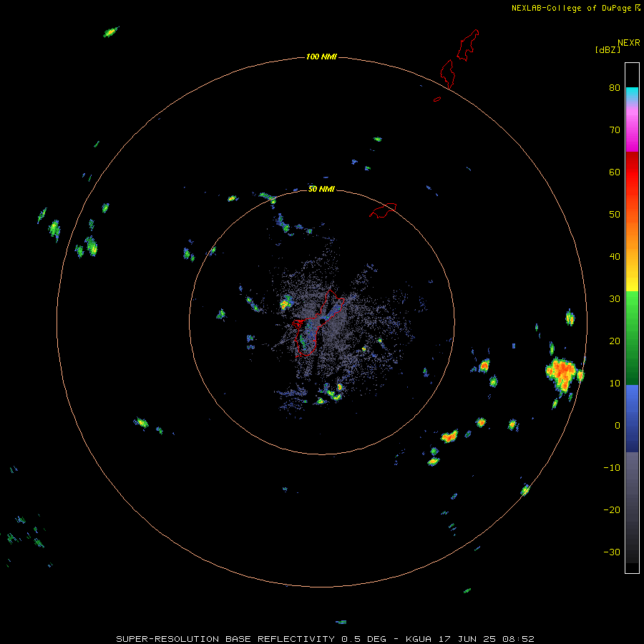This screenshot has width=644, height=644.
Task: Click the -30 value on the color scale
Action: pos(612,552)
